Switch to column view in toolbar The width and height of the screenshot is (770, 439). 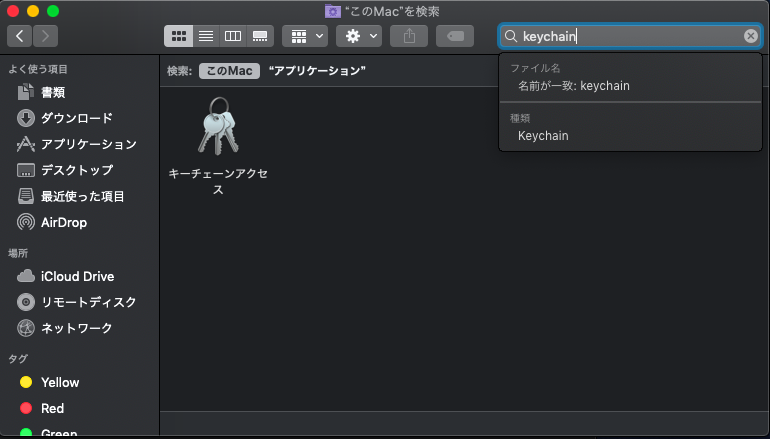[x=233, y=36]
